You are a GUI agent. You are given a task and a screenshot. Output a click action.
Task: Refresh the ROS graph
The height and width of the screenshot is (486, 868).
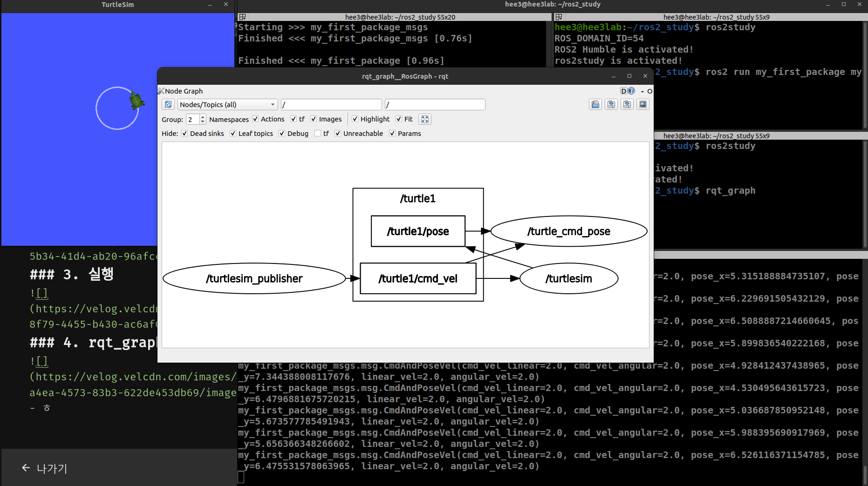coord(168,105)
